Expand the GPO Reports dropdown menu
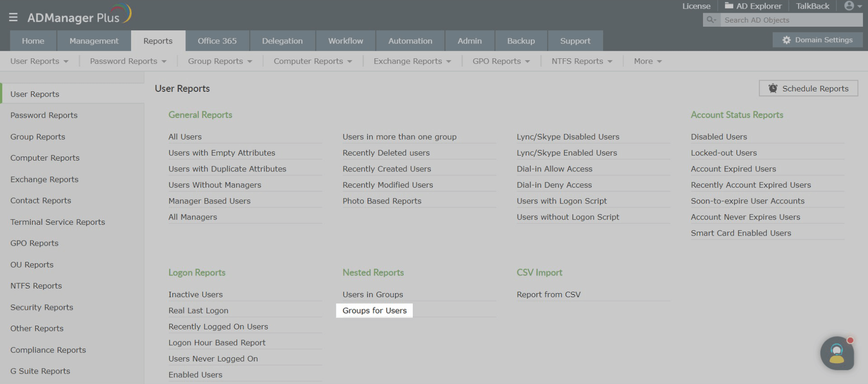This screenshot has height=384, width=868. pyautogui.click(x=501, y=61)
